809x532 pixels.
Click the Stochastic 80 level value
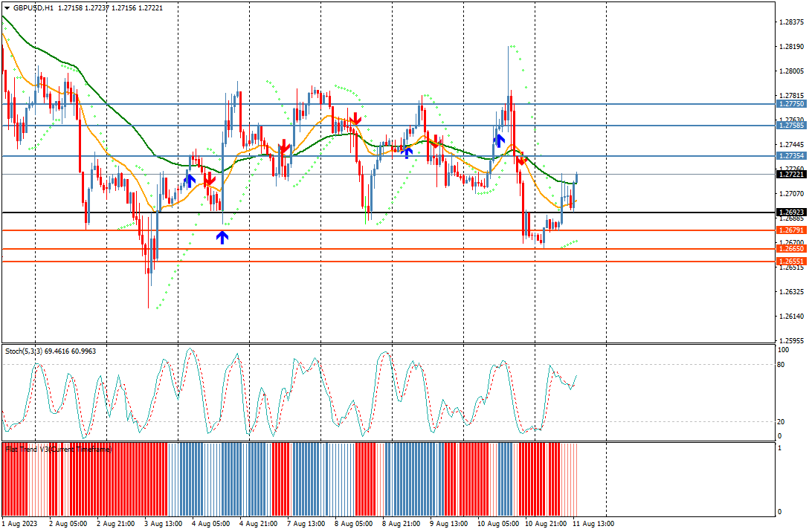[781, 365]
